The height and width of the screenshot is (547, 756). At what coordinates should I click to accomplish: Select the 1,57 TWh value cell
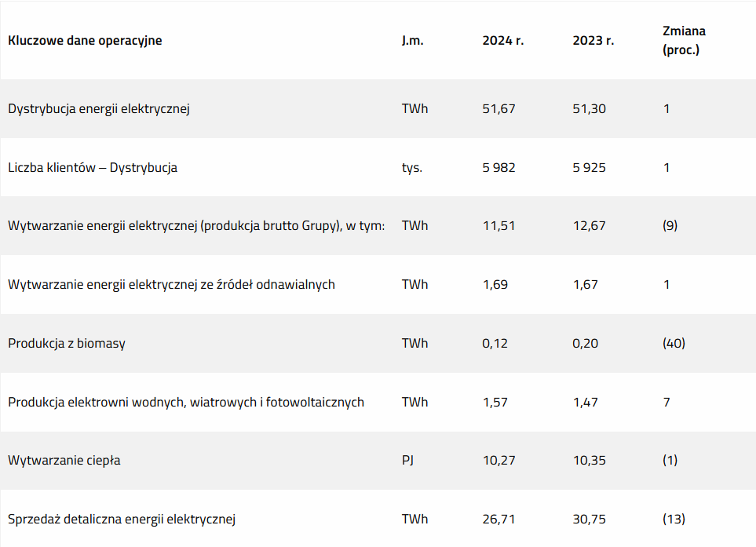(495, 403)
